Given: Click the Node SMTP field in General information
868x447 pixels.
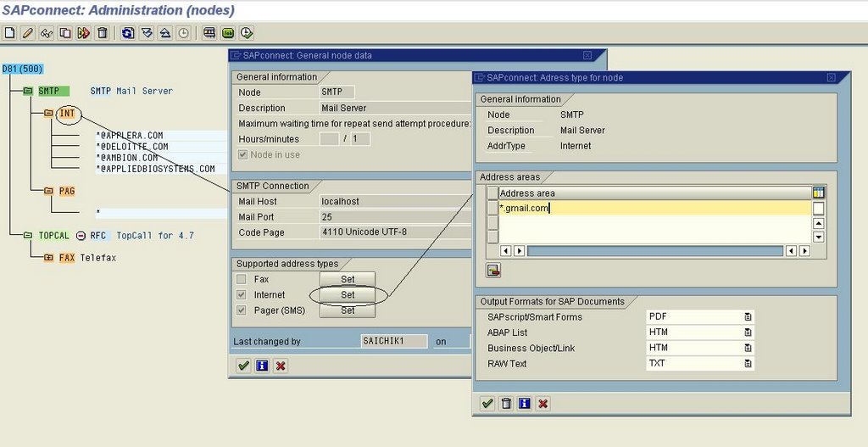Looking at the screenshot, I should 337,92.
